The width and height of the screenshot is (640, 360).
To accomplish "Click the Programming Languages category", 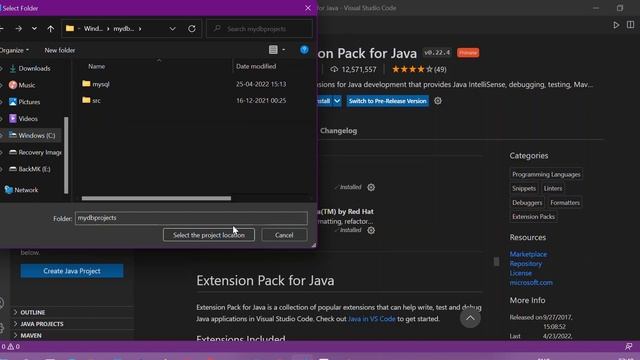I will 546,174.
